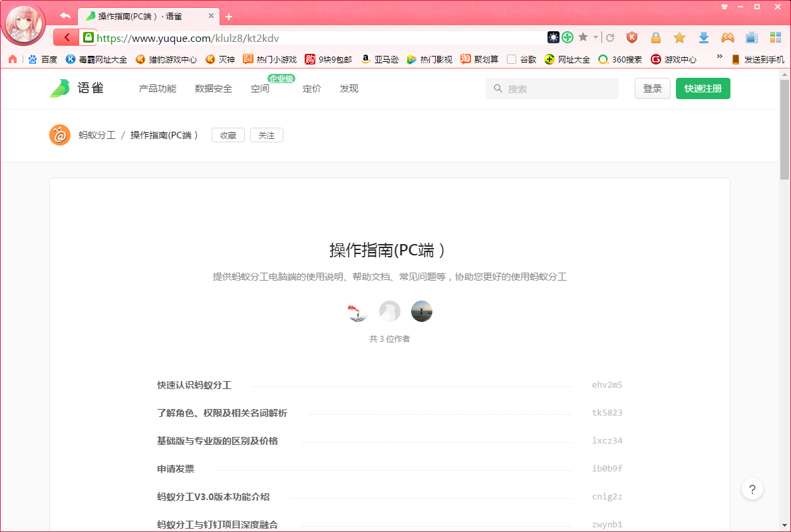
Task: Open the 蚂蚁分工 knowledge base icon
Action: point(60,135)
